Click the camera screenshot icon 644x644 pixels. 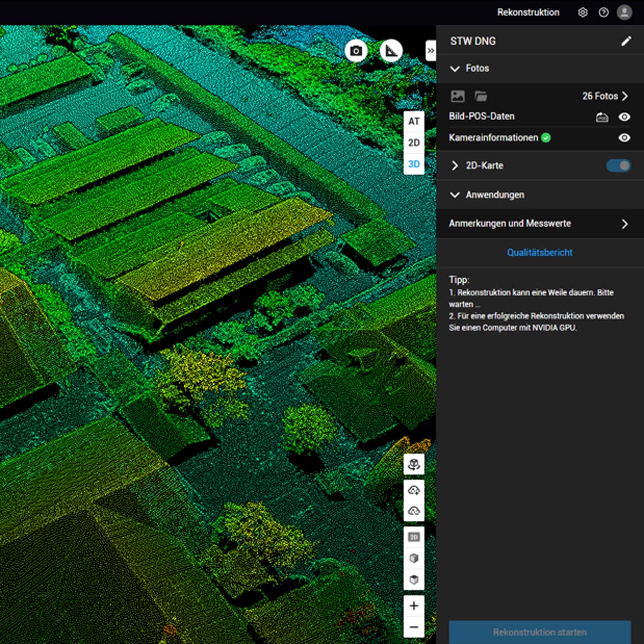coord(356,51)
